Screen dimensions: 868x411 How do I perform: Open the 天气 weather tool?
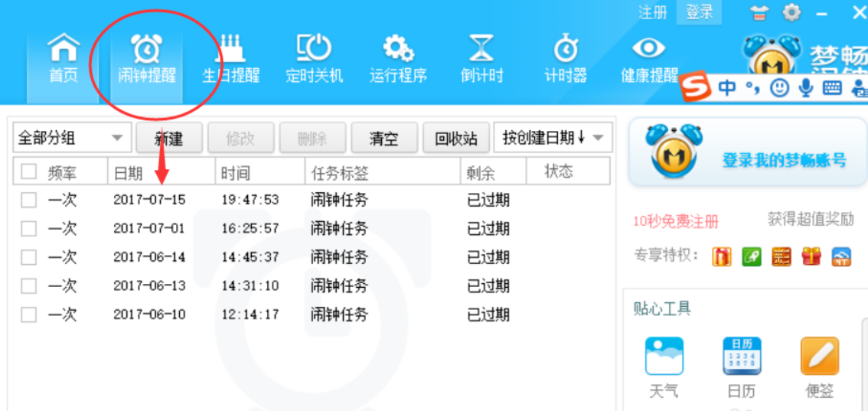point(664,368)
